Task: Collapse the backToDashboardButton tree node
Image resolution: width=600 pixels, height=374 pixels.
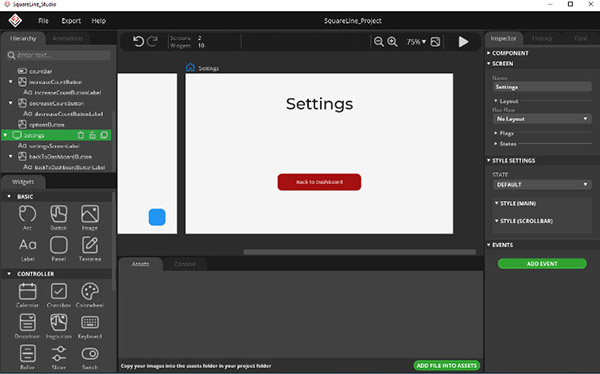Action: (x=10, y=156)
